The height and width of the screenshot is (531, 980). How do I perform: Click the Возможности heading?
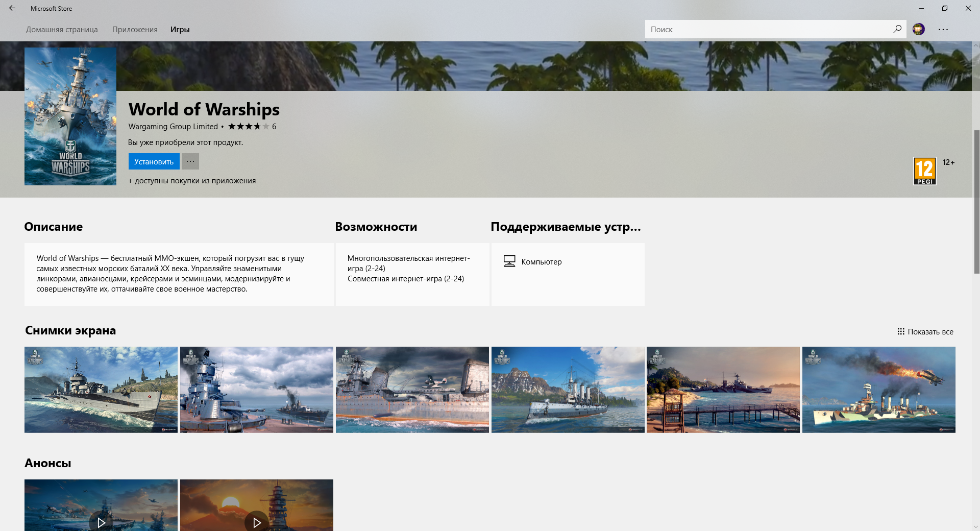pyautogui.click(x=376, y=227)
